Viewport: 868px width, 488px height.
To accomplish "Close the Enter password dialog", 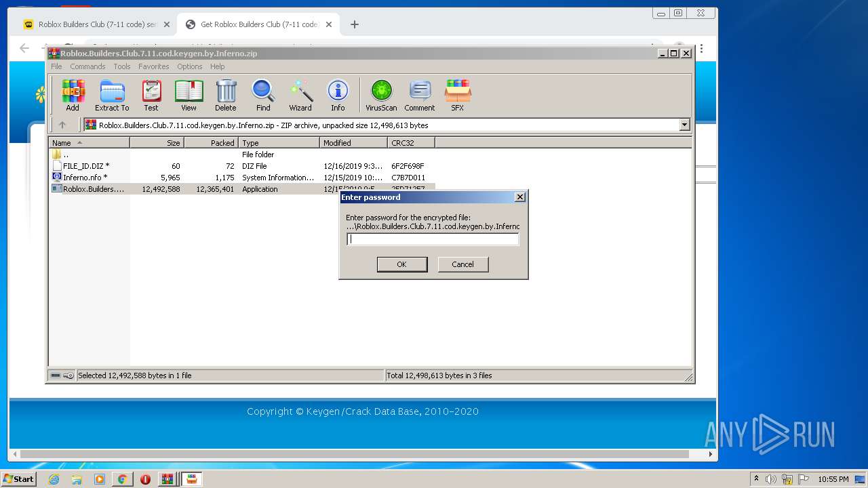I will coord(520,197).
